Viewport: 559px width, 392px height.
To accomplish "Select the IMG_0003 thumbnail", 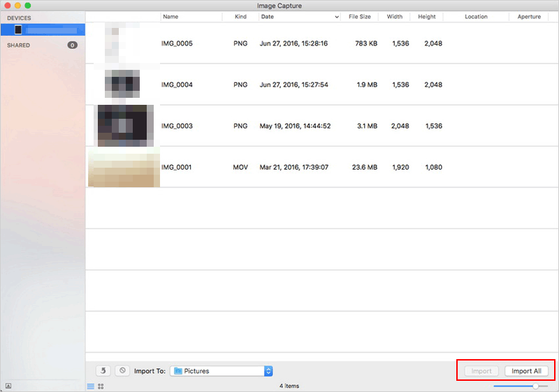I will coord(126,126).
